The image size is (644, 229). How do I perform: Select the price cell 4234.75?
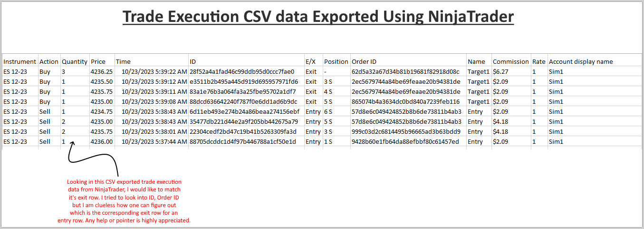101,111
